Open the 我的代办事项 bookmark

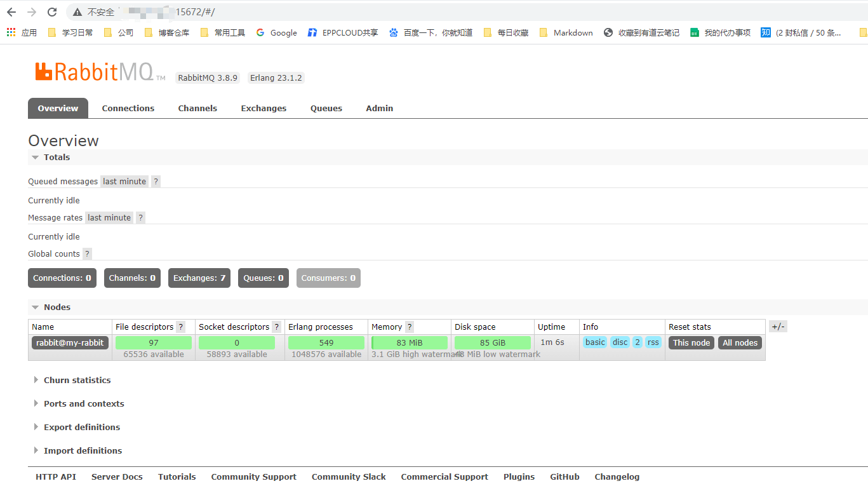tap(721, 32)
